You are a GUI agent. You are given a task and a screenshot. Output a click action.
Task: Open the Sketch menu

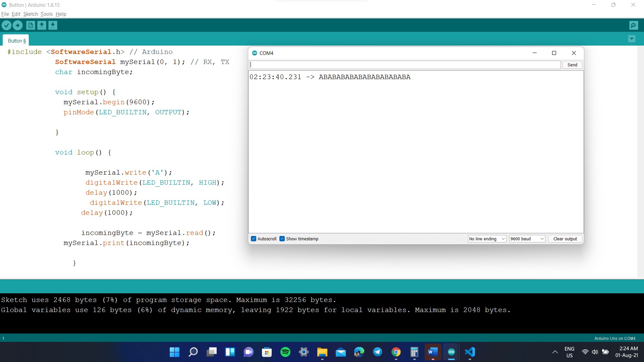click(31, 14)
